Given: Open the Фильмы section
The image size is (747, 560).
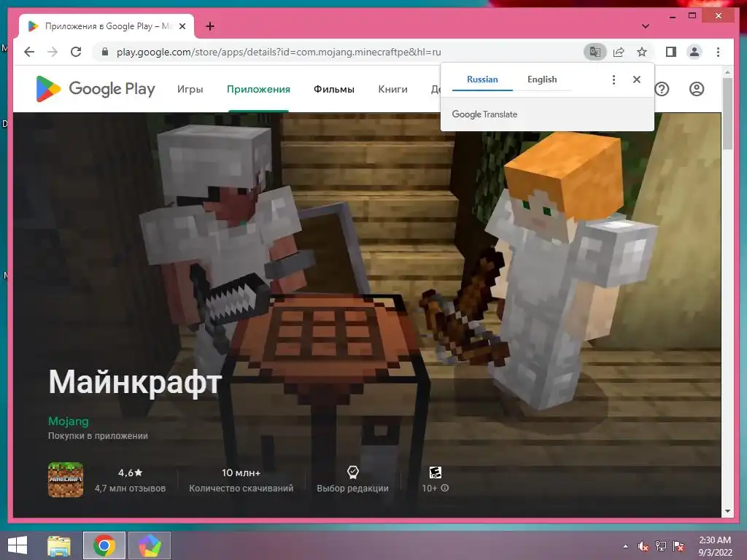Looking at the screenshot, I should pyautogui.click(x=334, y=90).
